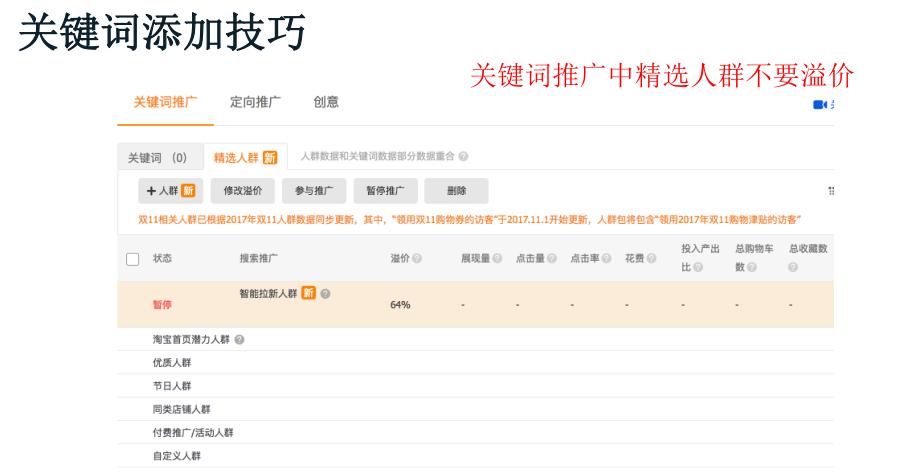
Task: Click the 人群数据和关键词数据部分数据重合 note
Action: (x=378, y=156)
